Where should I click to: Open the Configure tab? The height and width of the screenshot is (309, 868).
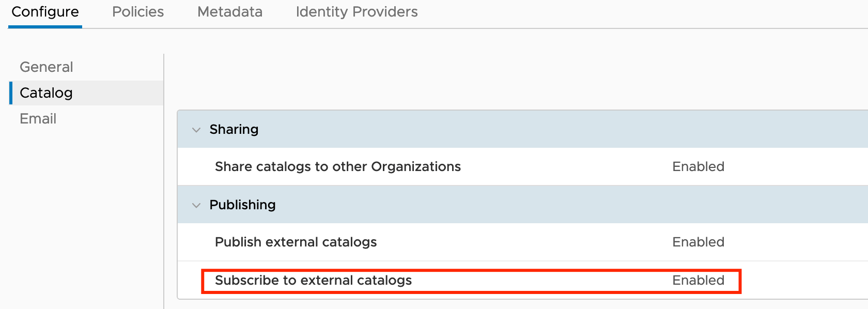(45, 12)
